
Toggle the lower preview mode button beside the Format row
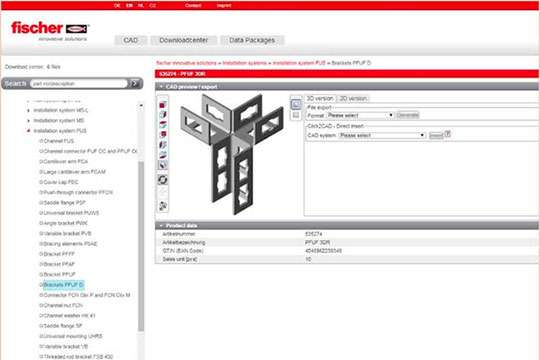click(296, 115)
